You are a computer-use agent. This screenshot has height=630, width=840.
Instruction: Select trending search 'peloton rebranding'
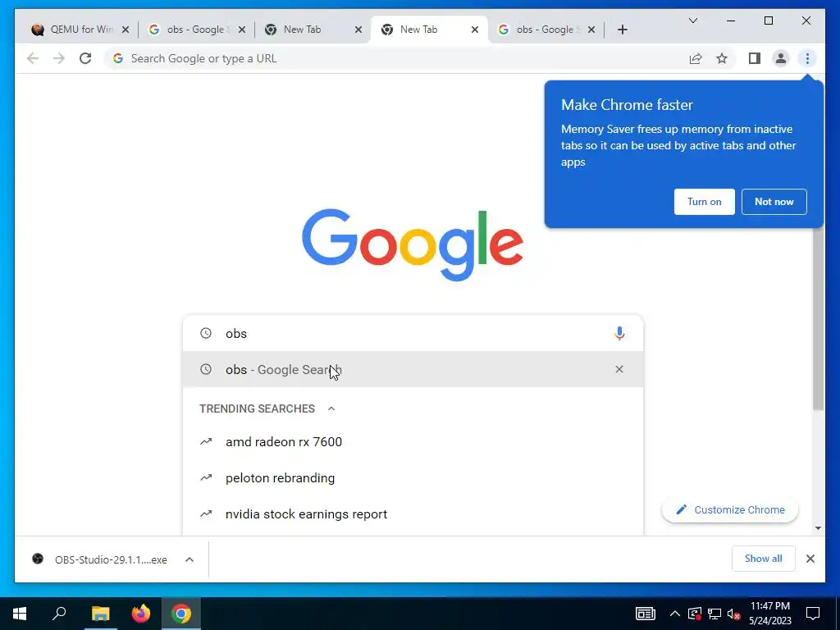(413, 478)
